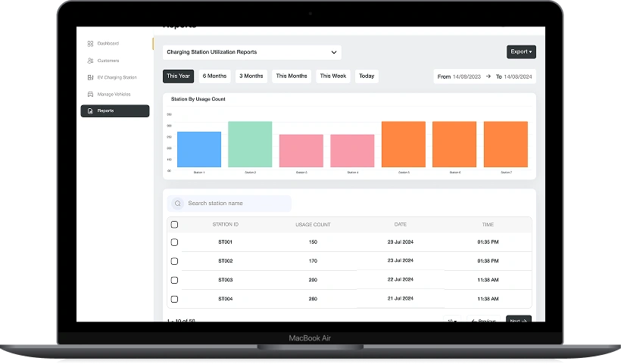Select the ST003 row checkbox

click(x=174, y=280)
